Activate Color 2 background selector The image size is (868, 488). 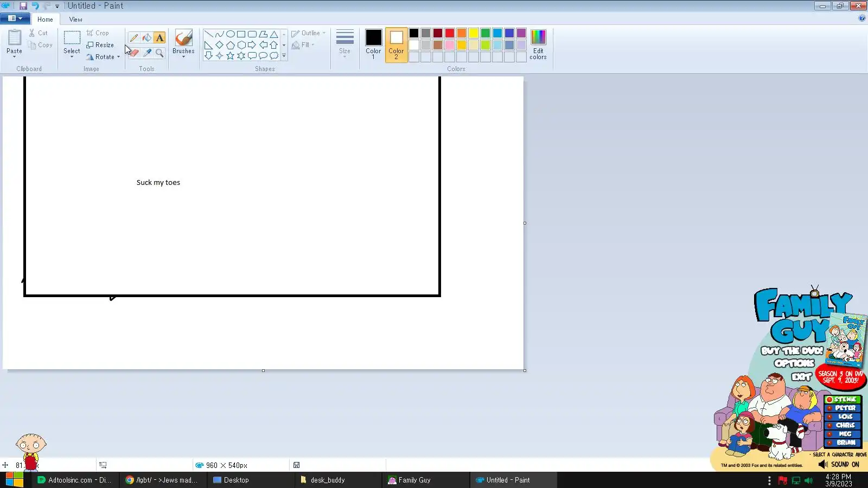396,44
